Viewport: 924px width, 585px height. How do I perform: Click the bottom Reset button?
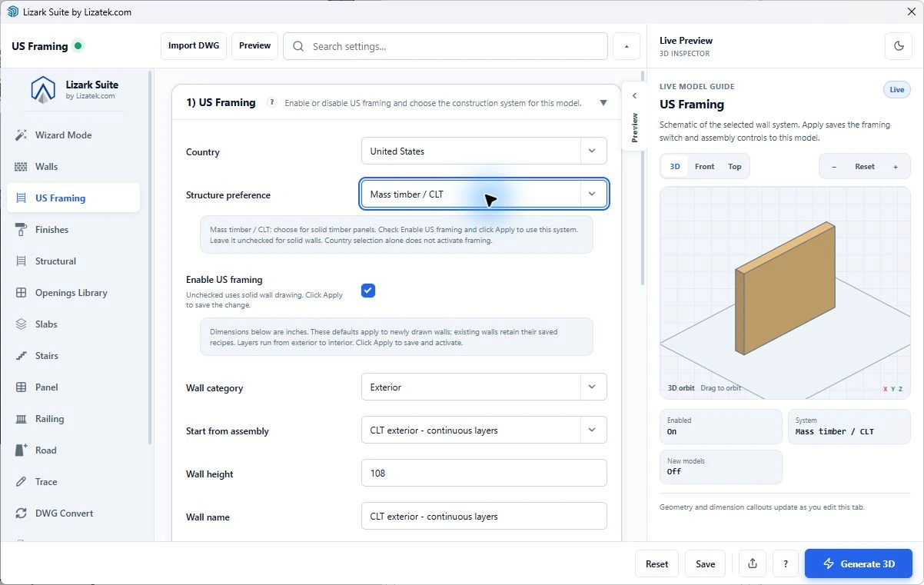click(656, 563)
